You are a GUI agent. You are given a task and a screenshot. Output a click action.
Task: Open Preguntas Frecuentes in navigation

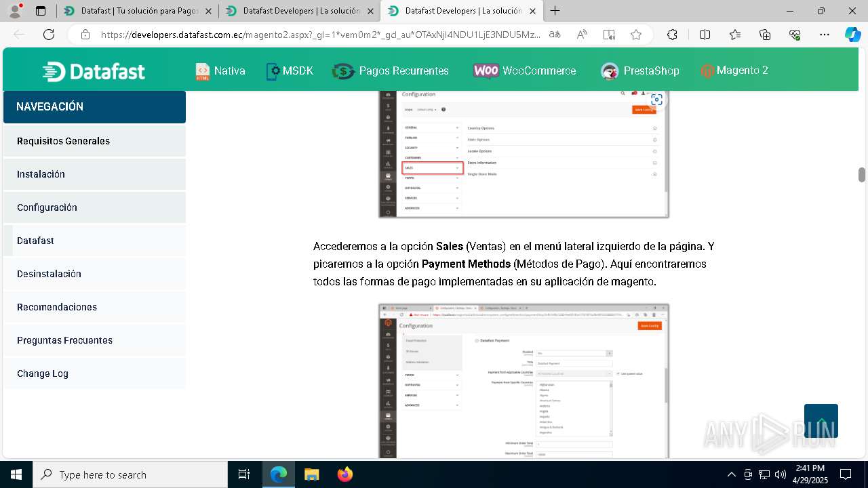click(x=94, y=340)
